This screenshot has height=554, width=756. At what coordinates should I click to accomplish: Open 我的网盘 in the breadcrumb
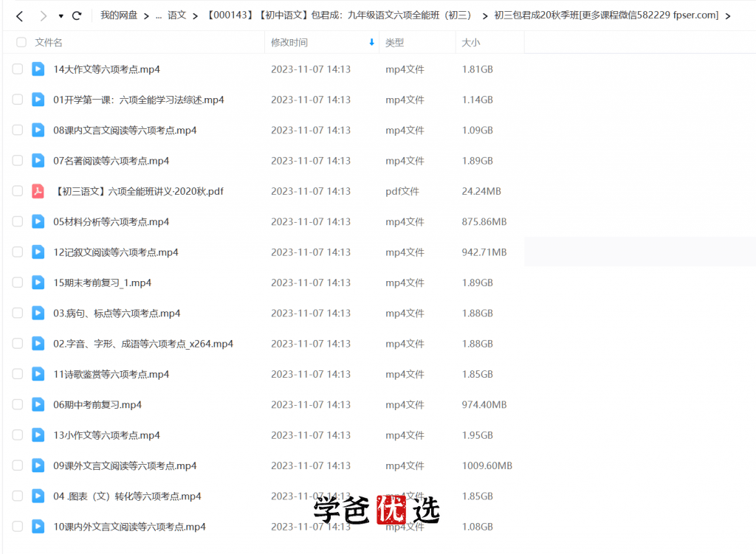(x=119, y=15)
